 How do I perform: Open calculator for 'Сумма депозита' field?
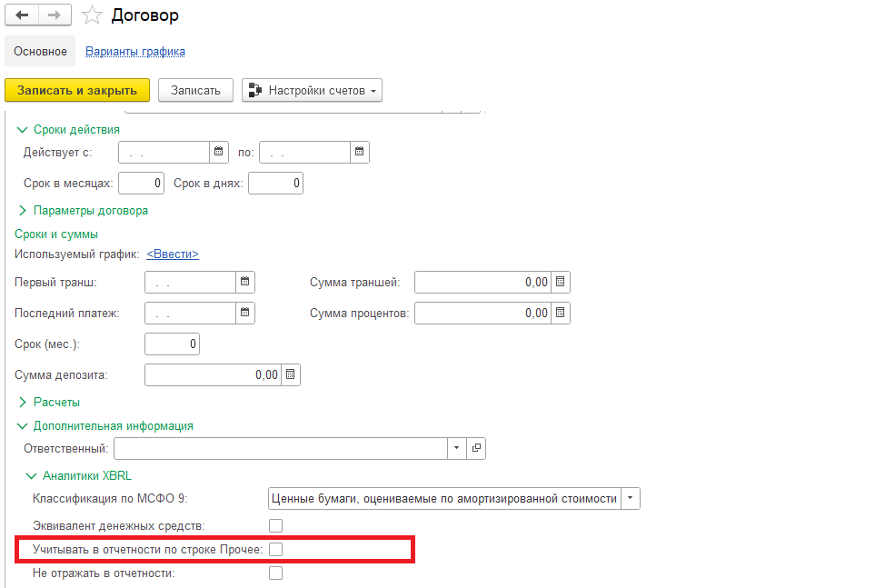click(290, 374)
